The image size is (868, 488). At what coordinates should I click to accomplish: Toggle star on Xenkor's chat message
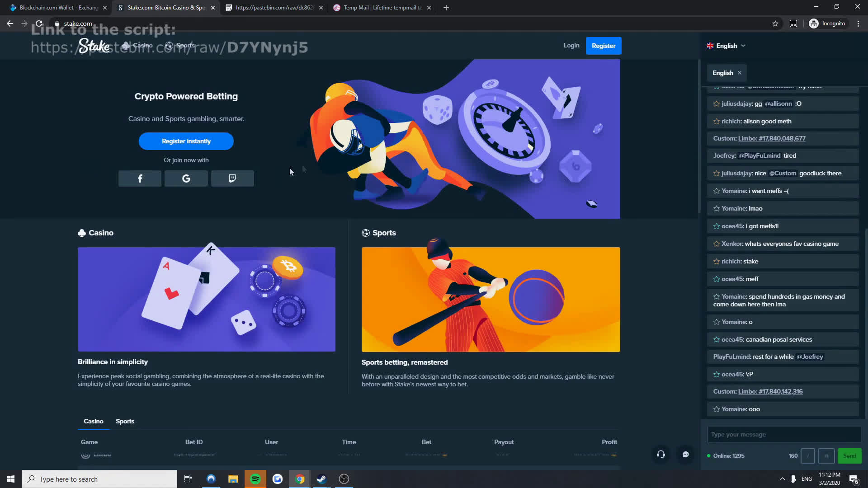(x=716, y=244)
